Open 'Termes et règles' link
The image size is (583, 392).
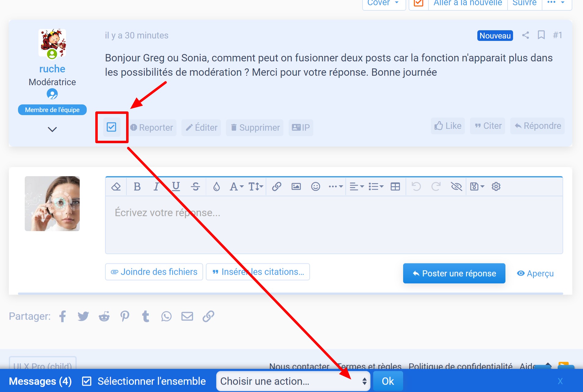(370, 366)
